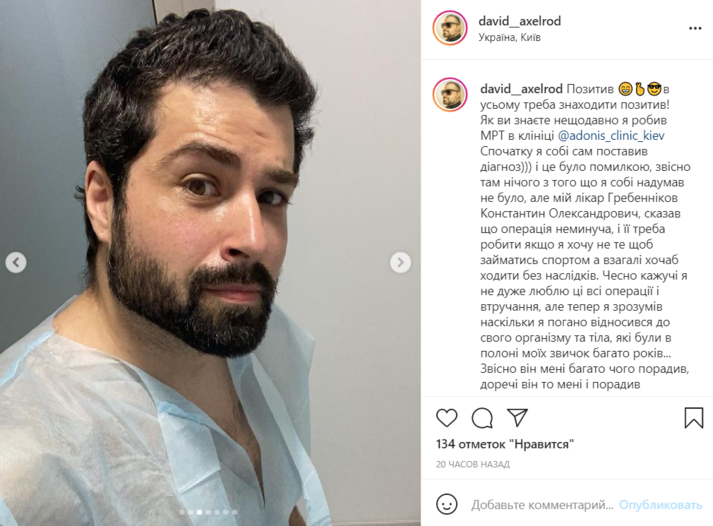The image size is (713, 526).
Task: Click david__axelrod username in caption
Action: (521, 89)
